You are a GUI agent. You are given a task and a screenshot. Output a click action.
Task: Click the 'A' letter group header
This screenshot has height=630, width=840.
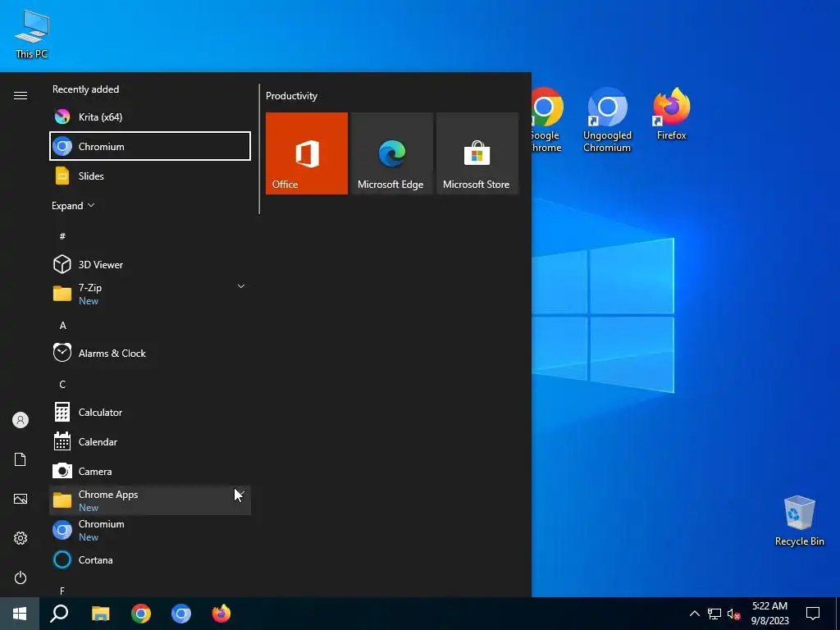62,325
